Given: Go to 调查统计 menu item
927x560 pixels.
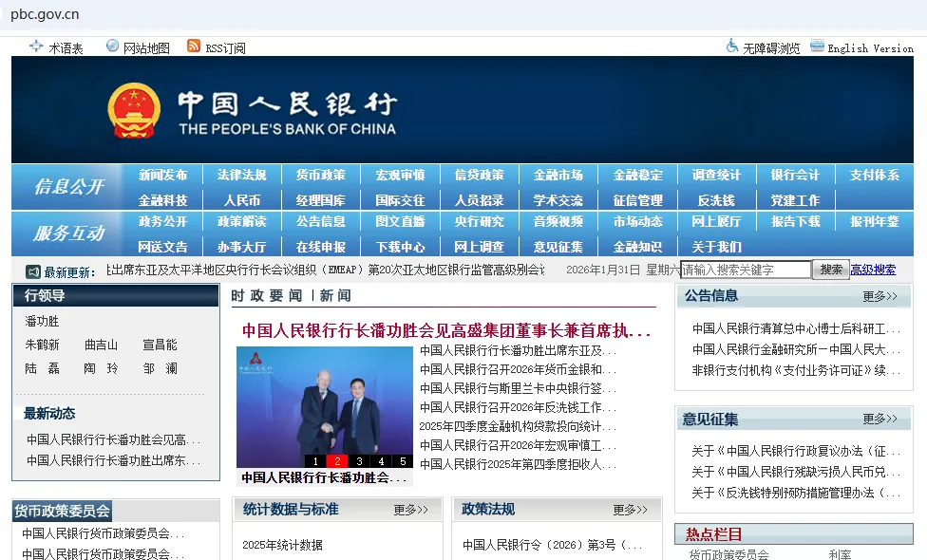Looking at the screenshot, I should coord(716,175).
